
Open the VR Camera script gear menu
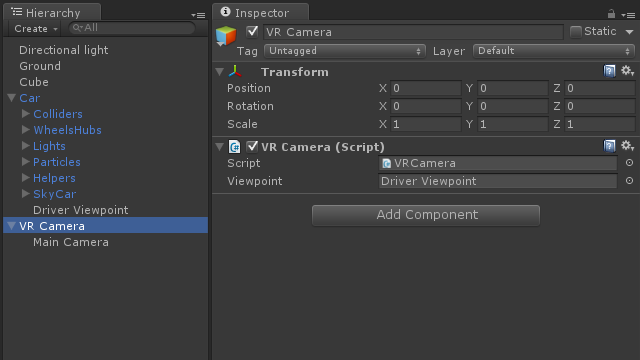coord(627,146)
